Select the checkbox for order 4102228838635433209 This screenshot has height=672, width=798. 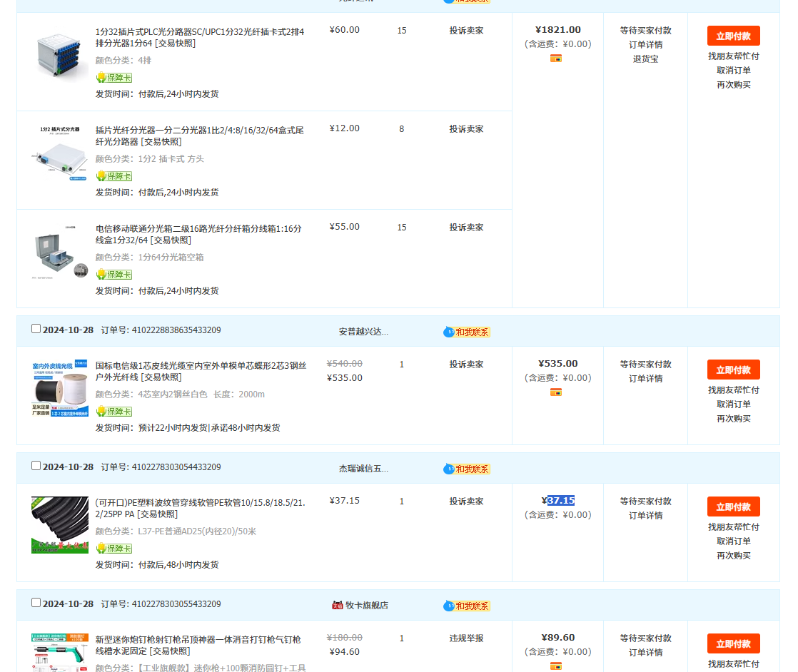(x=36, y=329)
